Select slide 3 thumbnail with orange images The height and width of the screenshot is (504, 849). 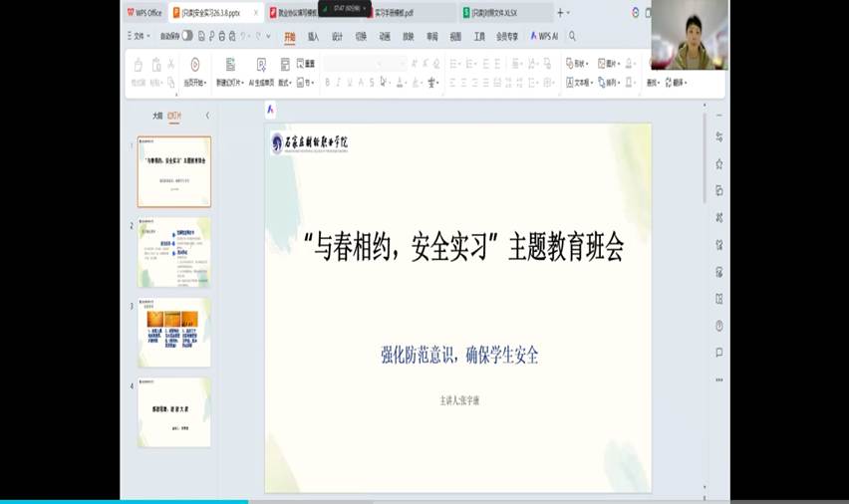(x=174, y=333)
